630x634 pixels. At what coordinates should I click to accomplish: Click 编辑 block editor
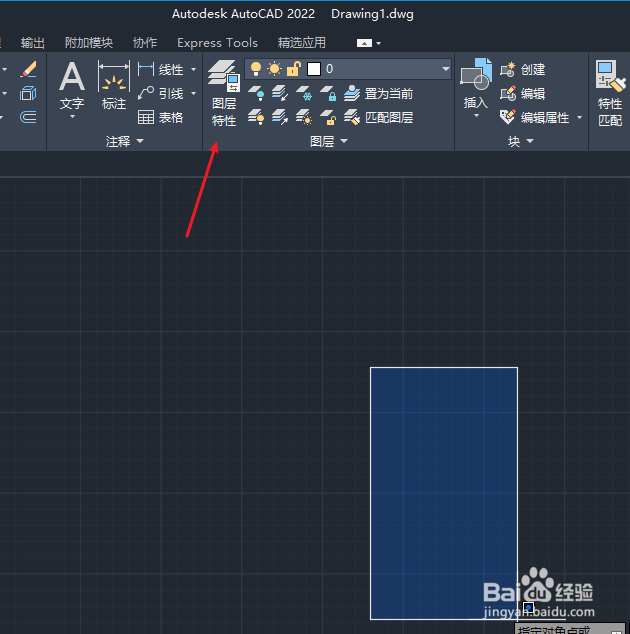tap(522, 93)
